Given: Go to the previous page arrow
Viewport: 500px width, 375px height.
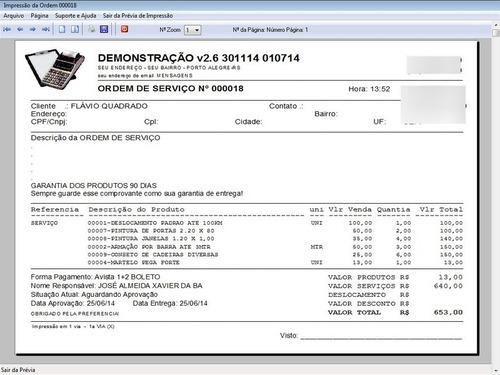Looking at the screenshot, I should click(20, 30).
